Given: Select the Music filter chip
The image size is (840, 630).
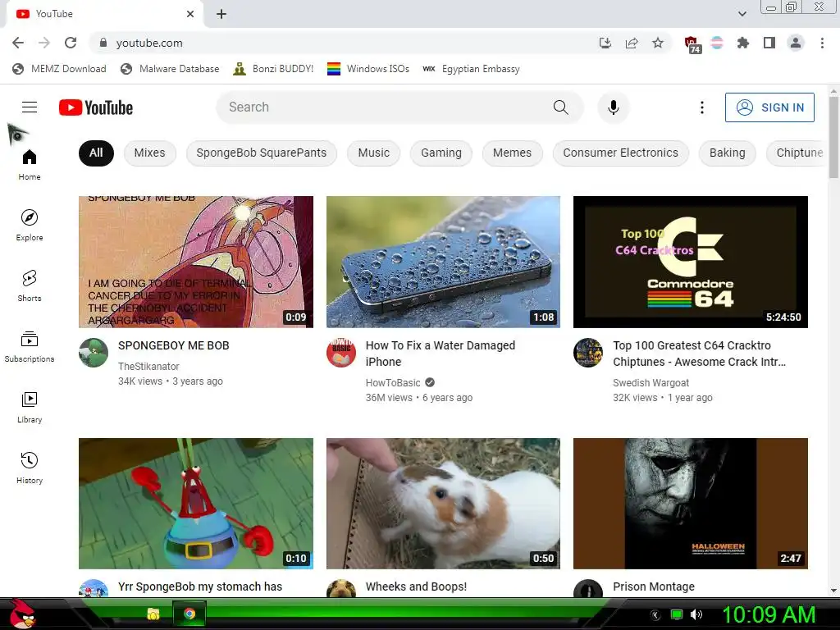Looking at the screenshot, I should [373, 153].
